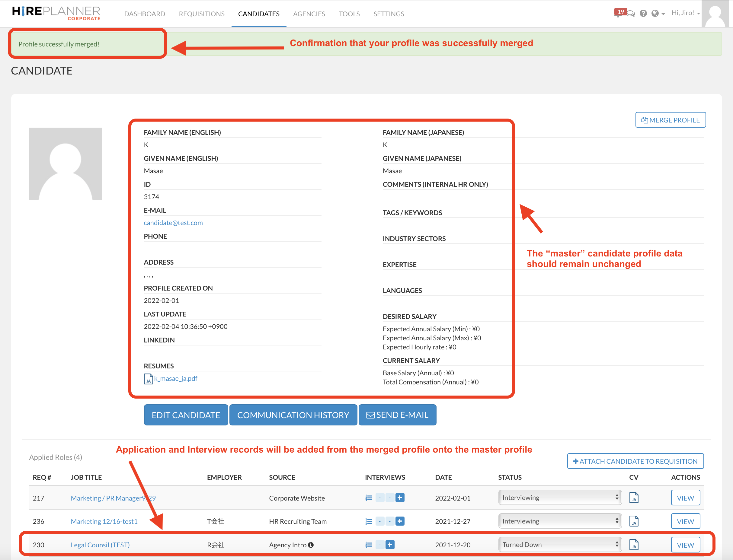Click the info icon beside Agency Intro
The image size is (733, 560).
pos(311,545)
